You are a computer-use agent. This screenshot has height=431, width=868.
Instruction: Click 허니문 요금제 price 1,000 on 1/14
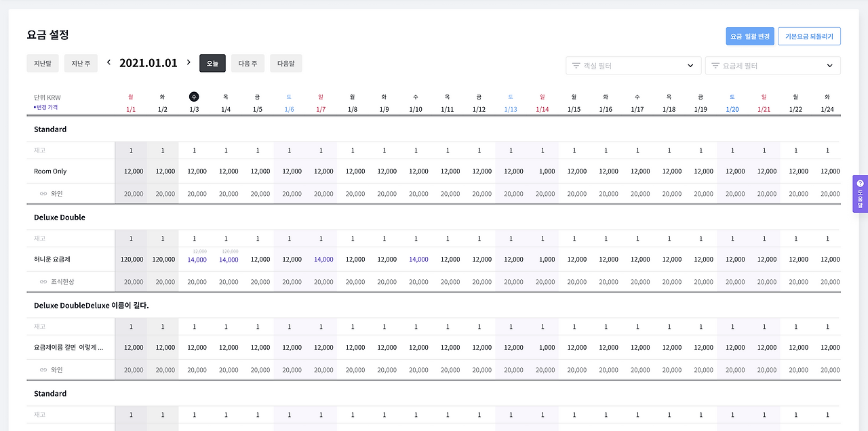pos(547,260)
